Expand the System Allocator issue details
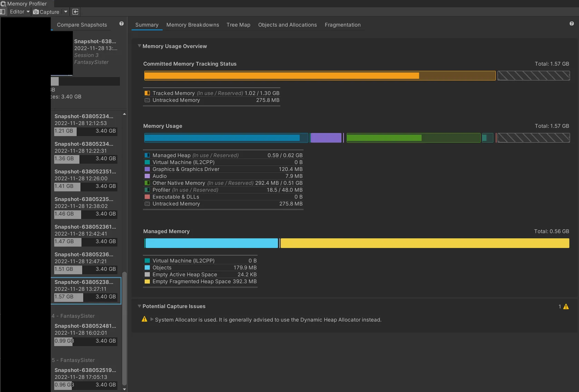 click(152, 319)
